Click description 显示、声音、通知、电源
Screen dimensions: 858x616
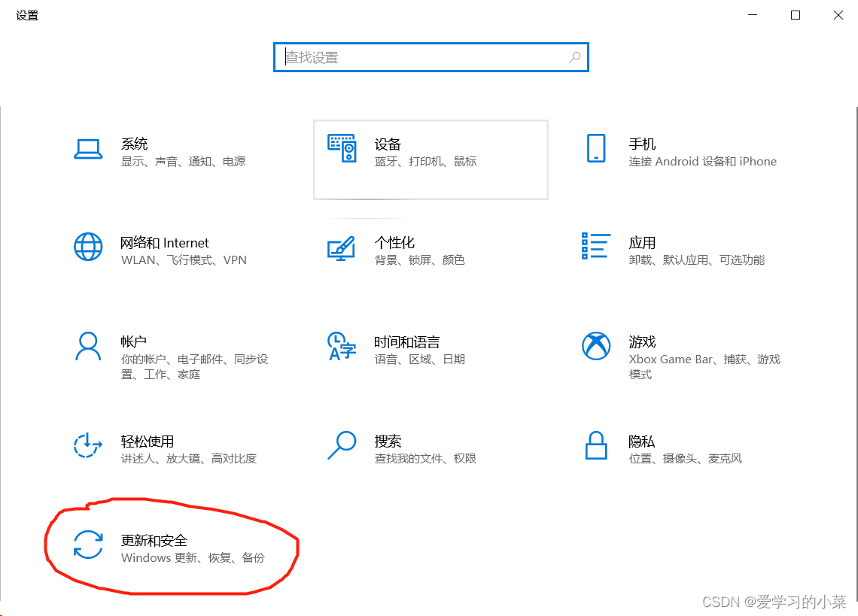click(184, 162)
